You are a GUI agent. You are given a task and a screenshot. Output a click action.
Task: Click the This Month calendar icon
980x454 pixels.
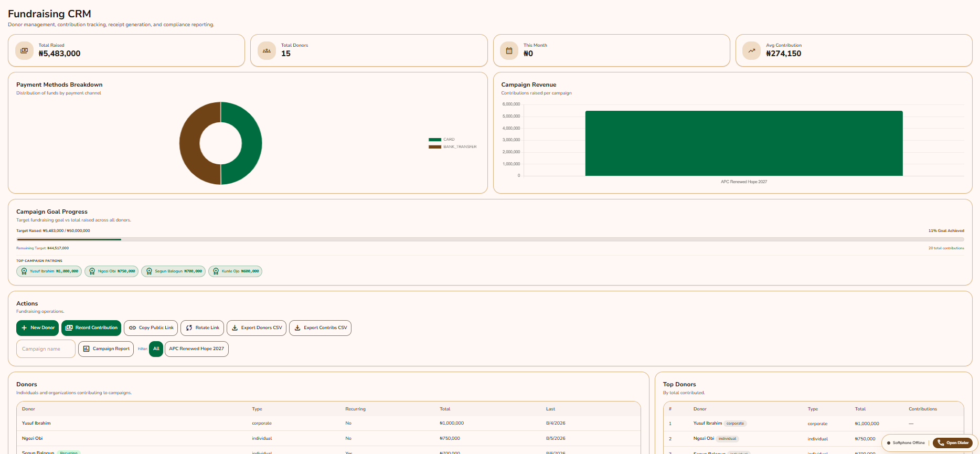click(509, 50)
